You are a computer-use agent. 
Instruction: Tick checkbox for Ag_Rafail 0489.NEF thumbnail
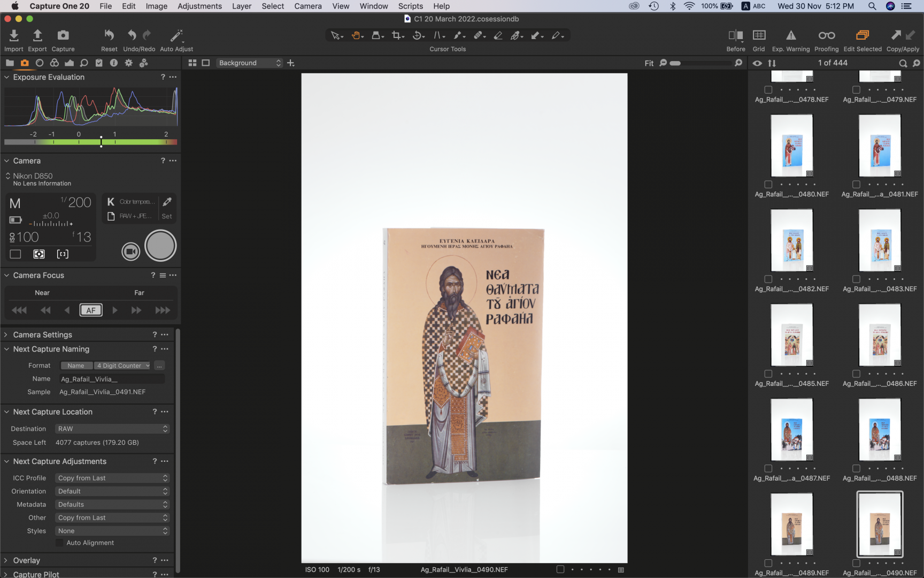[x=768, y=564]
